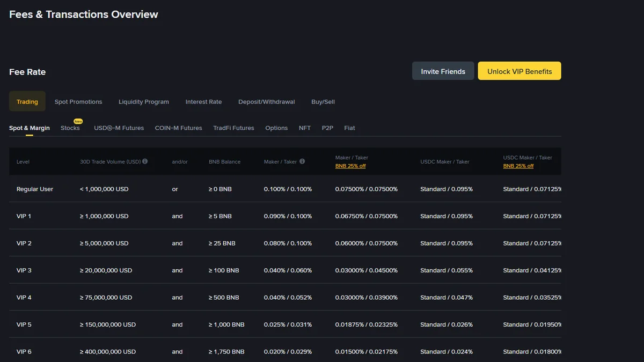The image size is (644, 362).
Task: Click the VIP 5 level cell
Action: pyautogui.click(x=24, y=324)
